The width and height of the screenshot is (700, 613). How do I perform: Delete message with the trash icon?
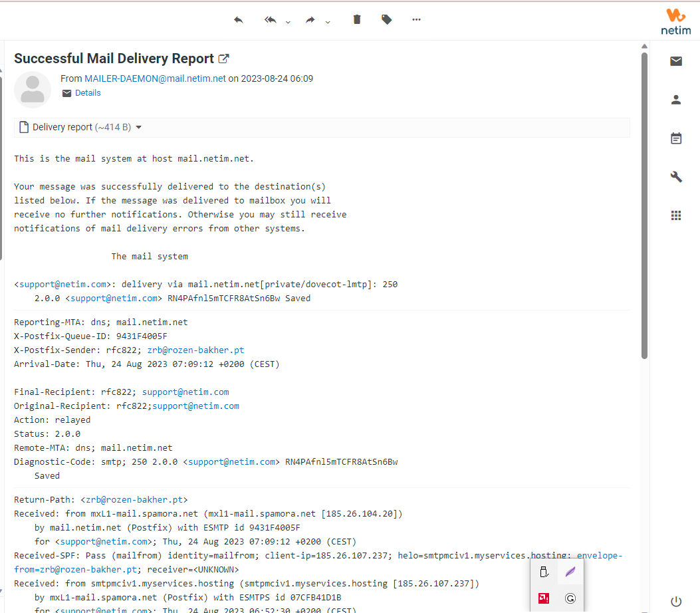click(357, 19)
